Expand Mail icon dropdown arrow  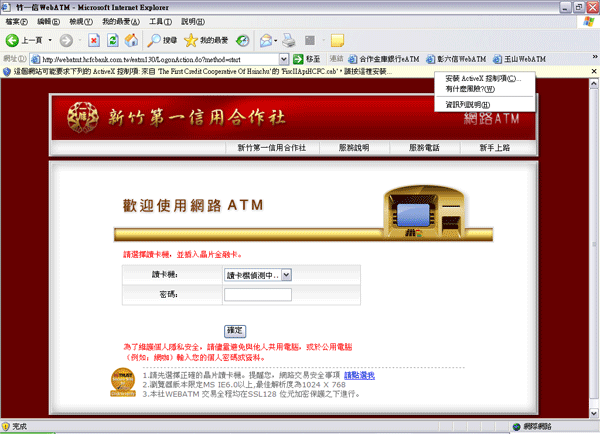[276, 41]
